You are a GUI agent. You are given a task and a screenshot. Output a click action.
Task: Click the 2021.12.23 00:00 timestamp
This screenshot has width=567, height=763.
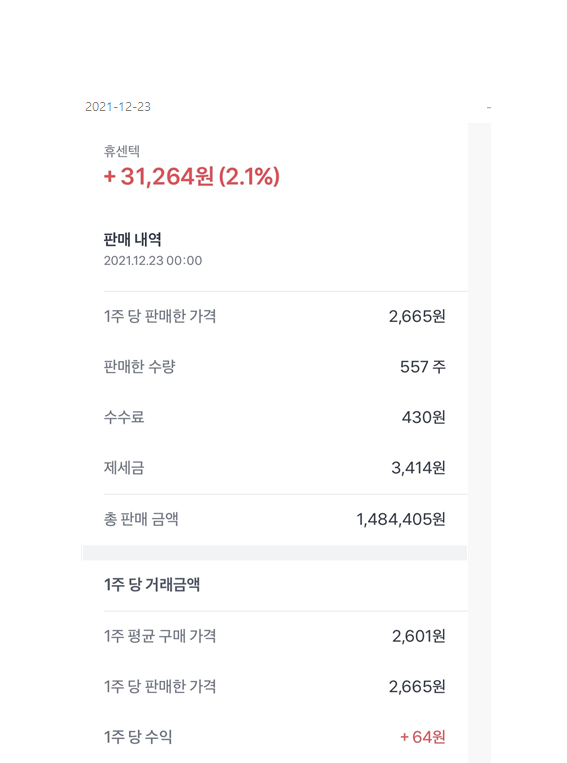coord(153,261)
